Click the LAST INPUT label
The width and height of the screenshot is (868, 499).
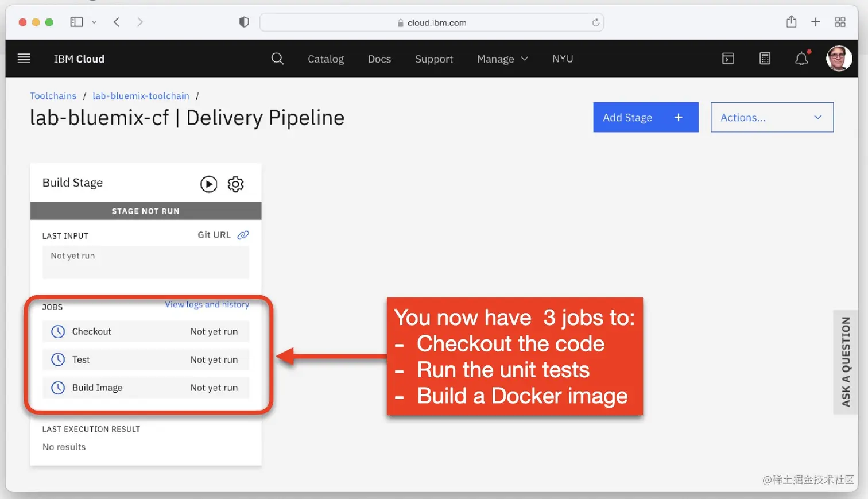(x=65, y=236)
